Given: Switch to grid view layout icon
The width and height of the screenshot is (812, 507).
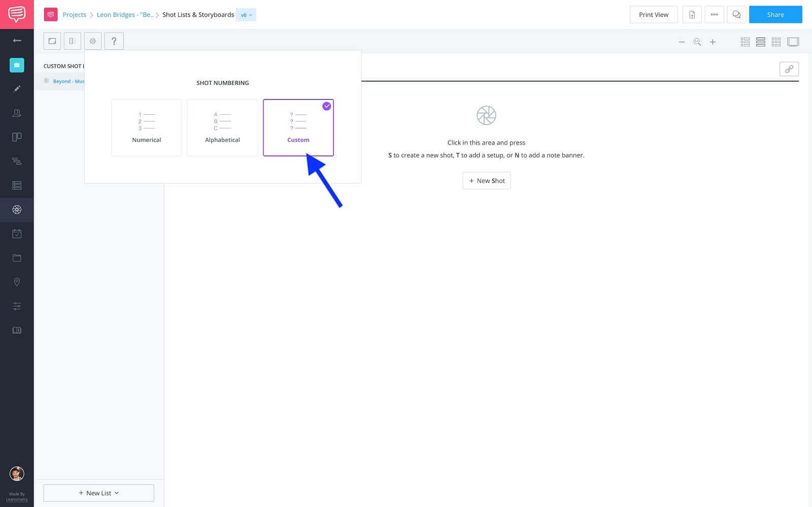Looking at the screenshot, I should click(776, 42).
